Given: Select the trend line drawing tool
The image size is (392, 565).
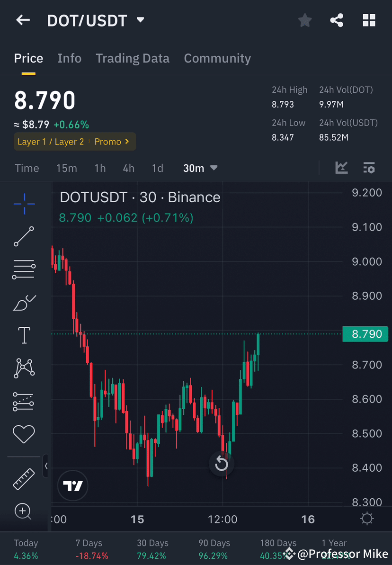Looking at the screenshot, I should [24, 236].
